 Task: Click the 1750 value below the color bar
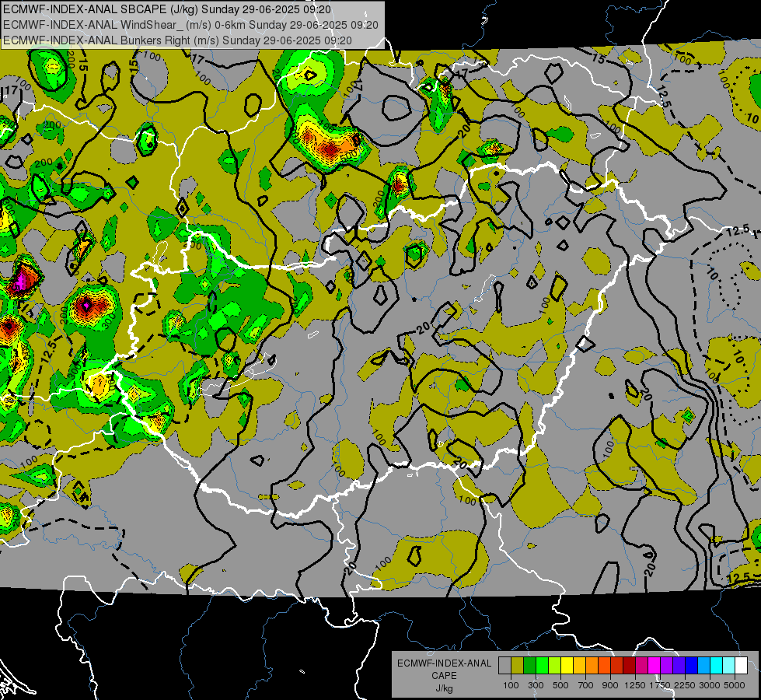(660, 685)
